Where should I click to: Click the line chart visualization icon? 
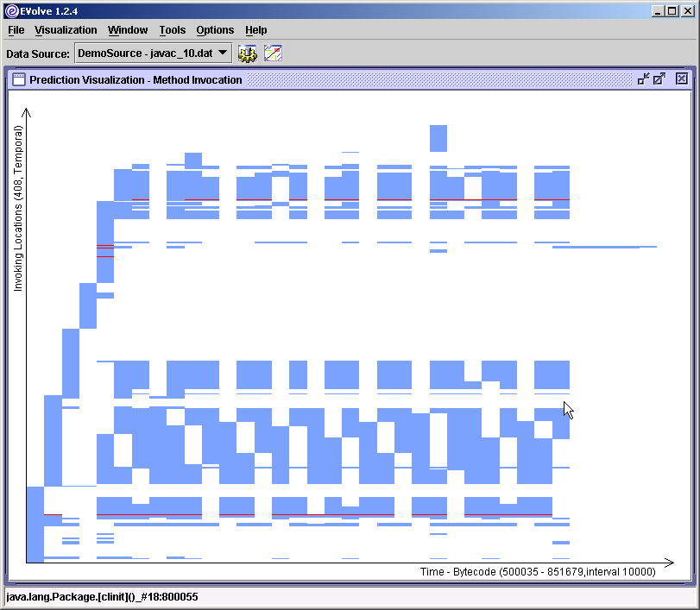273,53
